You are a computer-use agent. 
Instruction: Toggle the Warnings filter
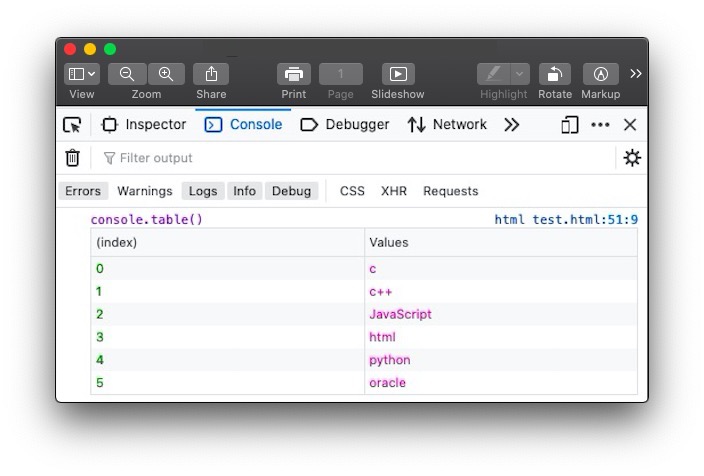pos(145,191)
